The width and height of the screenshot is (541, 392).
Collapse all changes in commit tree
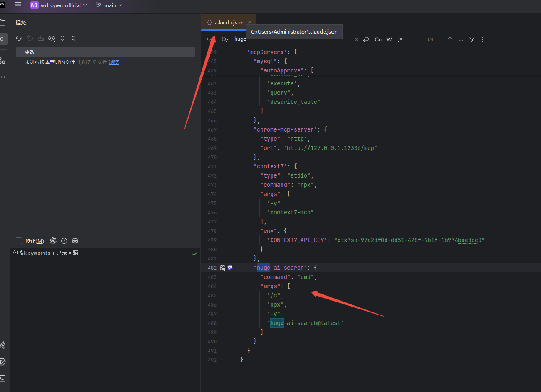[73, 38]
